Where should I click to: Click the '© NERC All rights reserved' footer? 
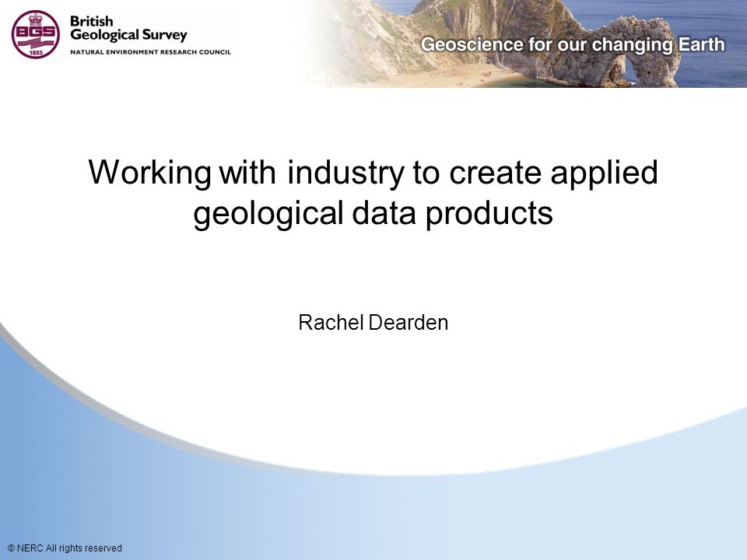tap(65, 548)
